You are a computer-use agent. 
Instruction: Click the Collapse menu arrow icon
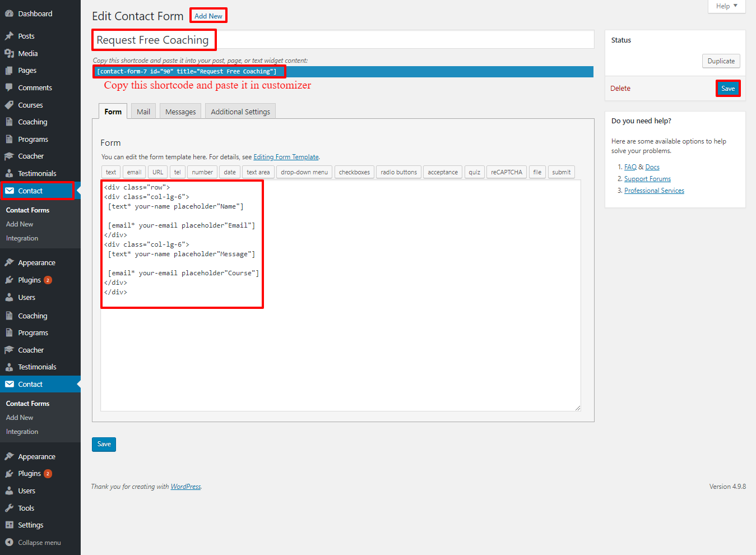click(9, 542)
